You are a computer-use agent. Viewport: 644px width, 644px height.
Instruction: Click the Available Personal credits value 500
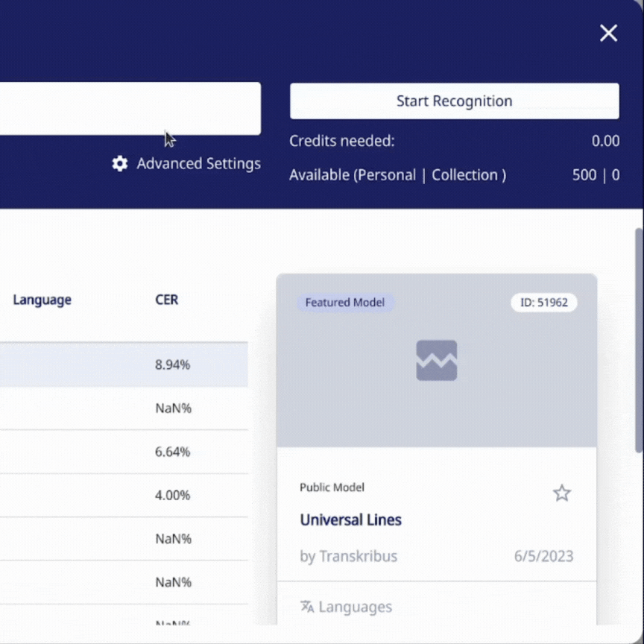(583, 174)
